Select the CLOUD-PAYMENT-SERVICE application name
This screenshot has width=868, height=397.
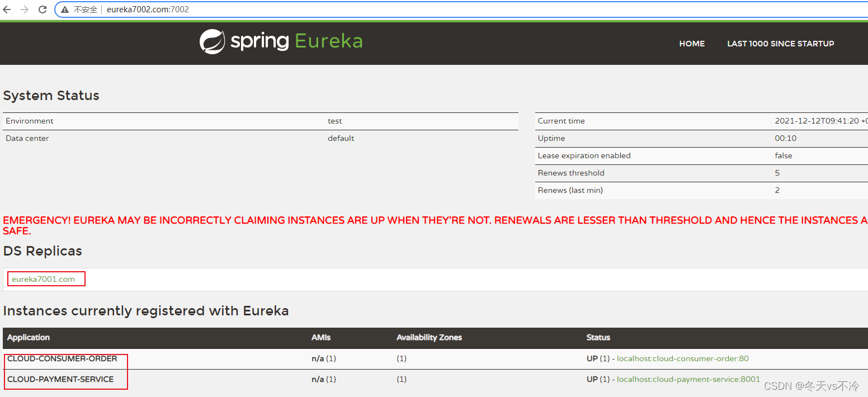[x=60, y=379]
